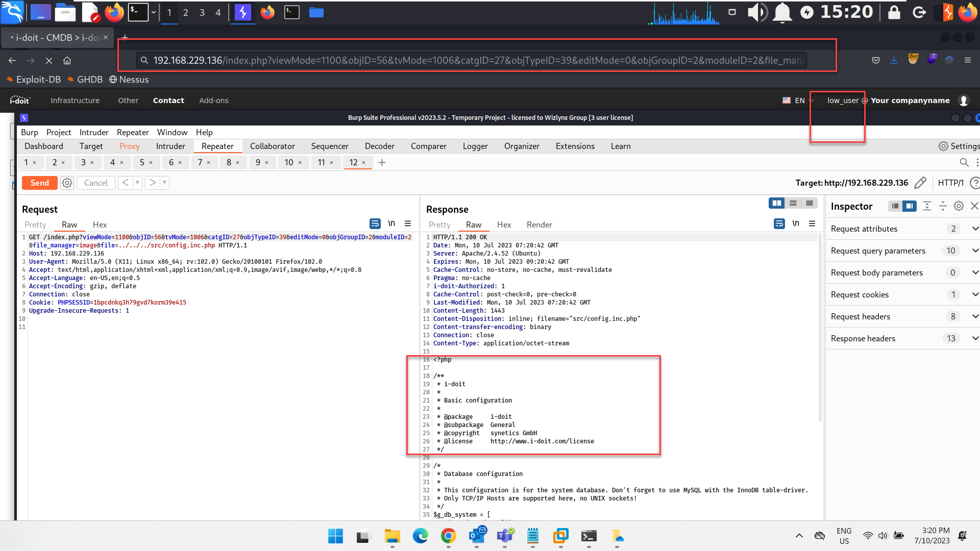The width and height of the screenshot is (980, 551).
Task: Switch to combined tabbed view layout
Action: pos(810,203)
